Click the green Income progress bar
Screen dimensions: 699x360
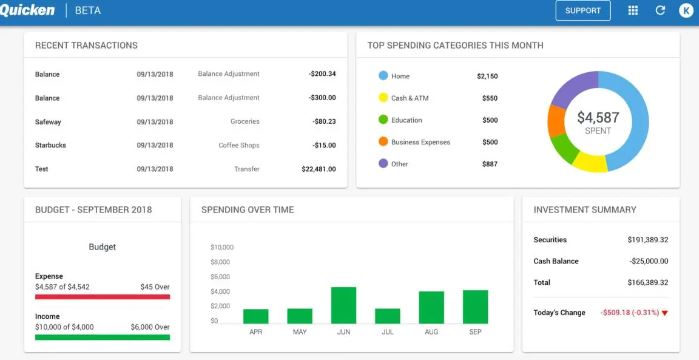[103, 337]
